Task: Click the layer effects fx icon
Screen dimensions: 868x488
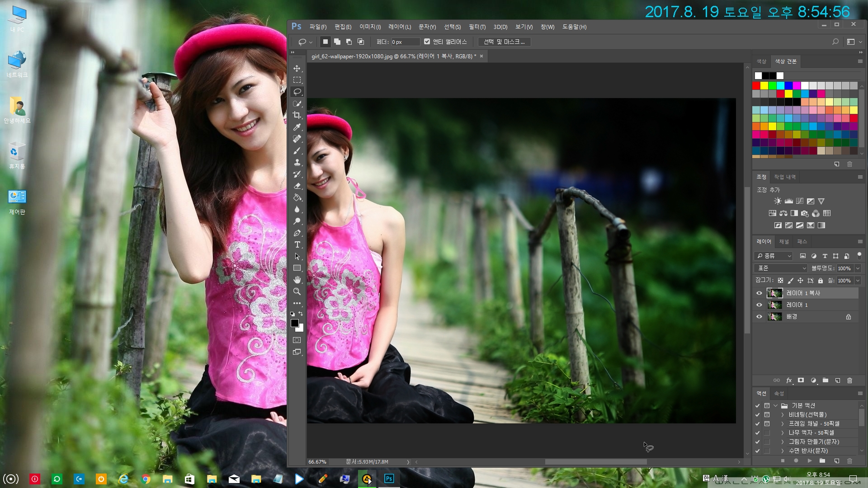Action: 789,380
